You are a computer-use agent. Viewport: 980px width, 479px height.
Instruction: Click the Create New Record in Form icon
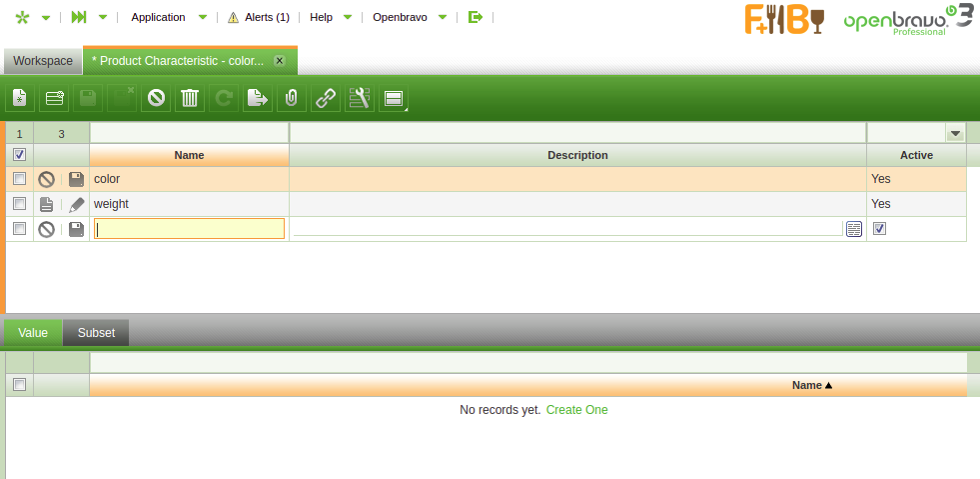click(21, 98)
